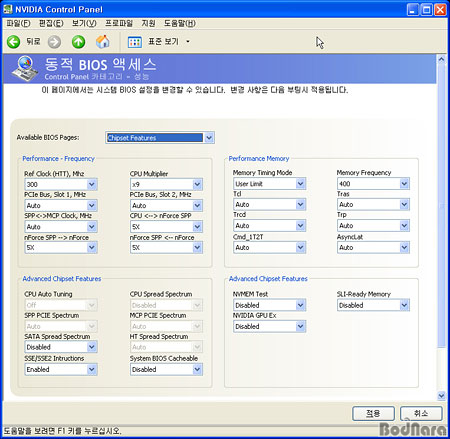The image size is (450, 439).
Task: Click the BIOS access header icon
Action: pos(25,68)
